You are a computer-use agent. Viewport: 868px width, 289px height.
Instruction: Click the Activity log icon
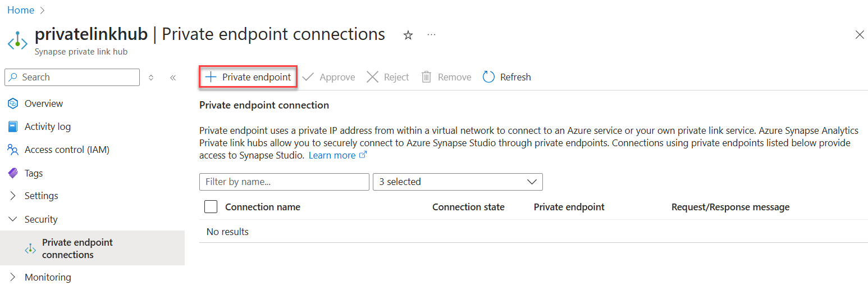(13, 127)
